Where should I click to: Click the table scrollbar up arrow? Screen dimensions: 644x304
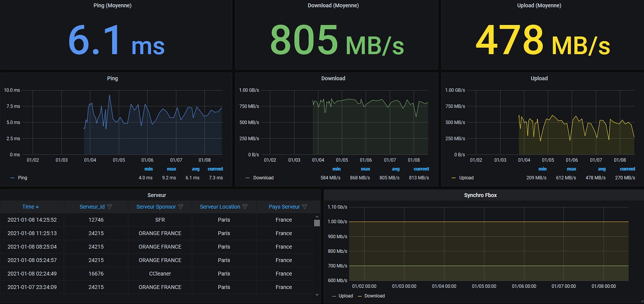tap(317, 217)
